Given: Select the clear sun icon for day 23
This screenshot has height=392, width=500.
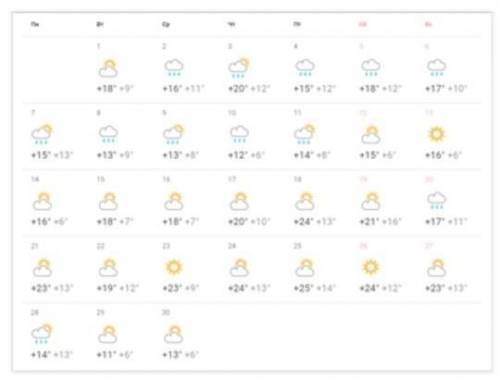Looking at the screenshot, I should [174, 267].
